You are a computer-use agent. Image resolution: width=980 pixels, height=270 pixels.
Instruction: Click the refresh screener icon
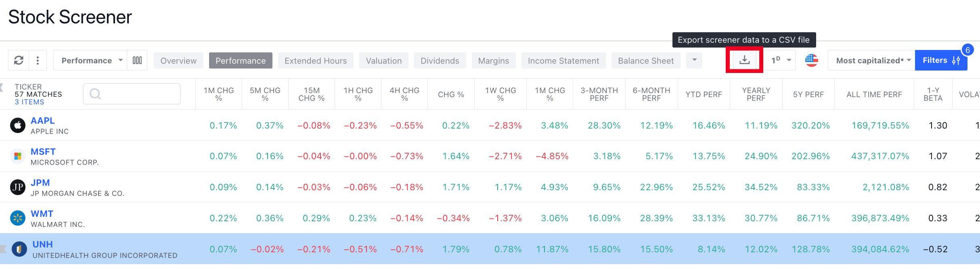point(19,60)
